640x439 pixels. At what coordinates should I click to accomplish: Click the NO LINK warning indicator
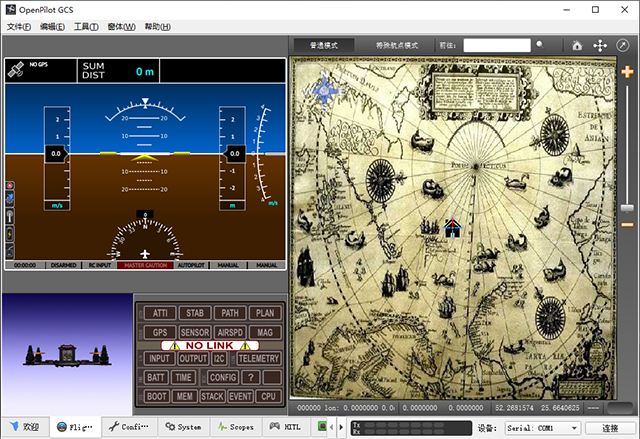[210, 346]
